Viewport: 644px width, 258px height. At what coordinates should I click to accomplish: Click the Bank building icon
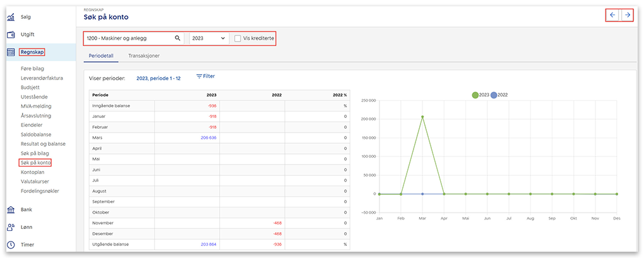click(11, 209)
